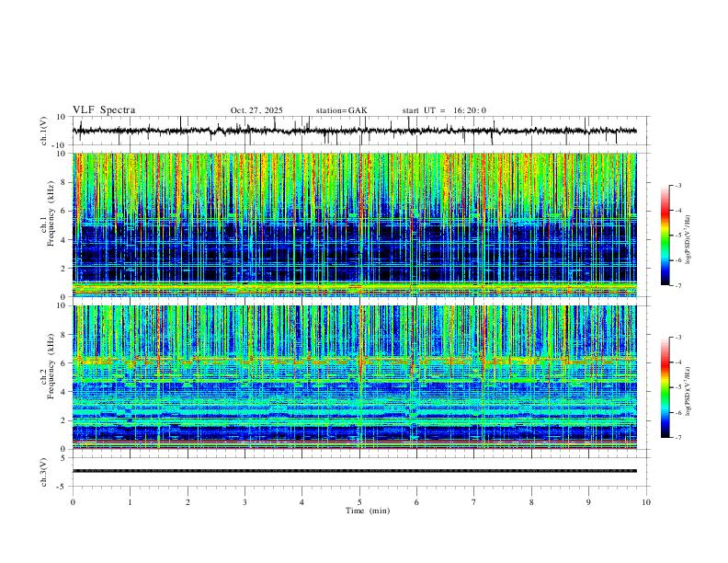The image size is (728, 563).
Task: Click the "VLF Spectra" title text
Action: [104, 110]
